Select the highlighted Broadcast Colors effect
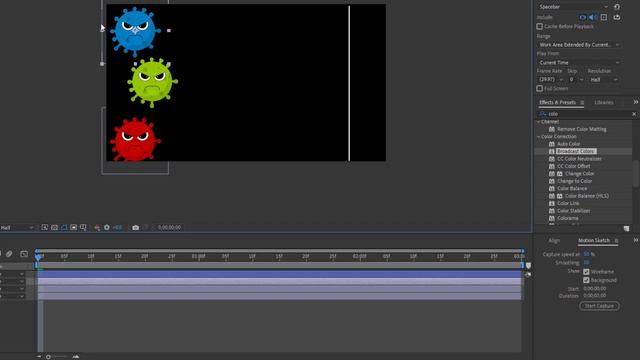 (576, 151)
